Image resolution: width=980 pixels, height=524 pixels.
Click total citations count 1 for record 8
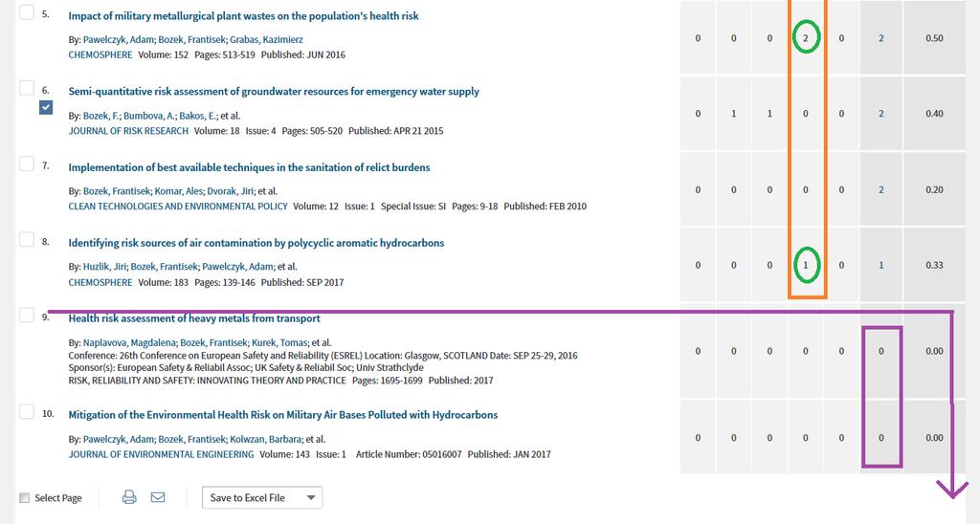(x=881, y=266)
